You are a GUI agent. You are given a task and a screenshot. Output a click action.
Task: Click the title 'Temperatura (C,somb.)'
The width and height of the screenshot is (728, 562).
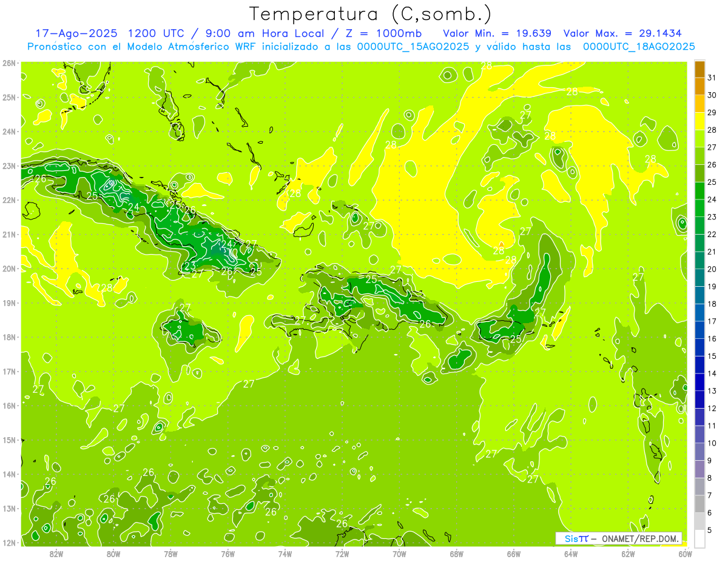371,14
